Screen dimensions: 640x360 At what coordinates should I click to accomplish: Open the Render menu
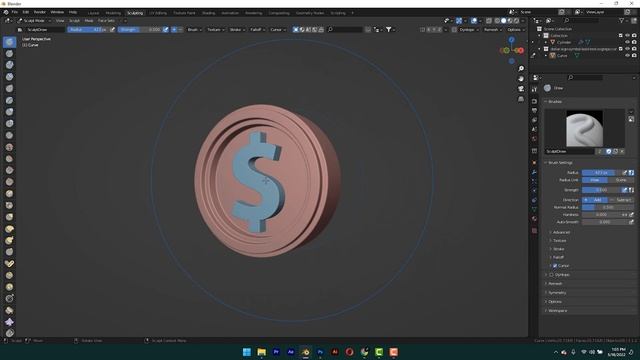tap(40, 12)
